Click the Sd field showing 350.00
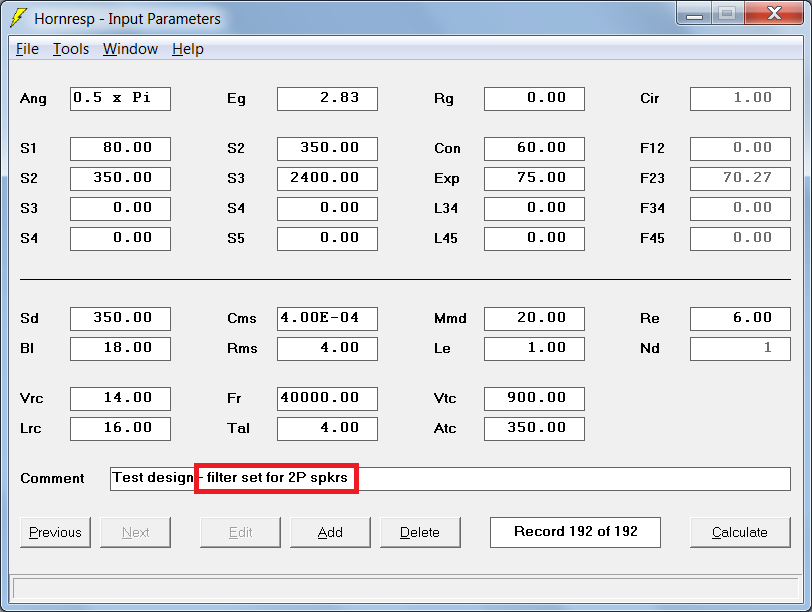The height and width of the screenshot is (612, 812). tap(121, 319)
